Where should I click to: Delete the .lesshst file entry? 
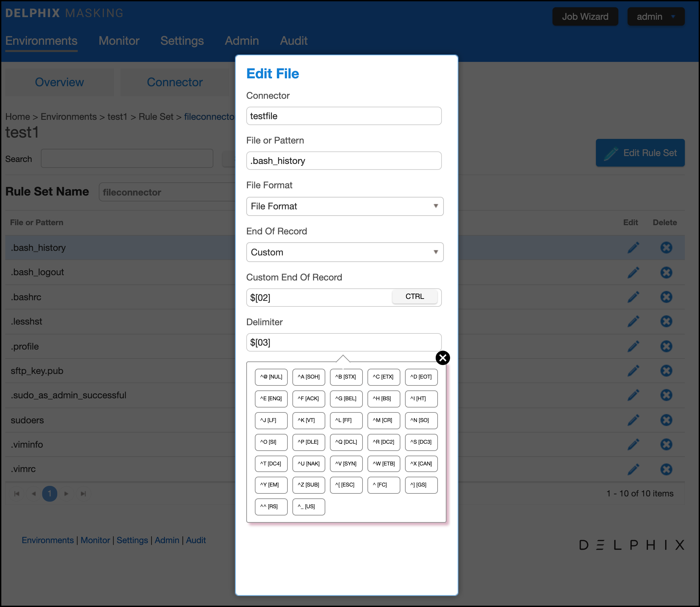click(x=666, y=322)
